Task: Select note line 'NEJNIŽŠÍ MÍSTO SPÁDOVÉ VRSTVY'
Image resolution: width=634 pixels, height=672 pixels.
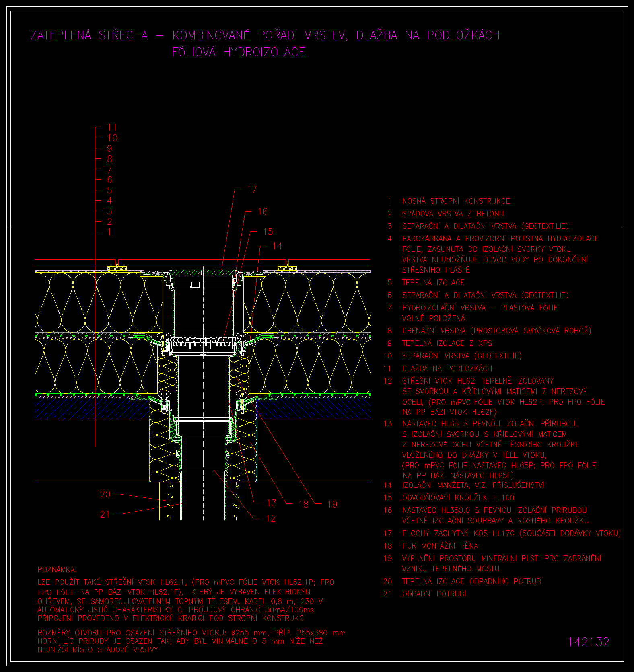Action: (x=98, y=650)
